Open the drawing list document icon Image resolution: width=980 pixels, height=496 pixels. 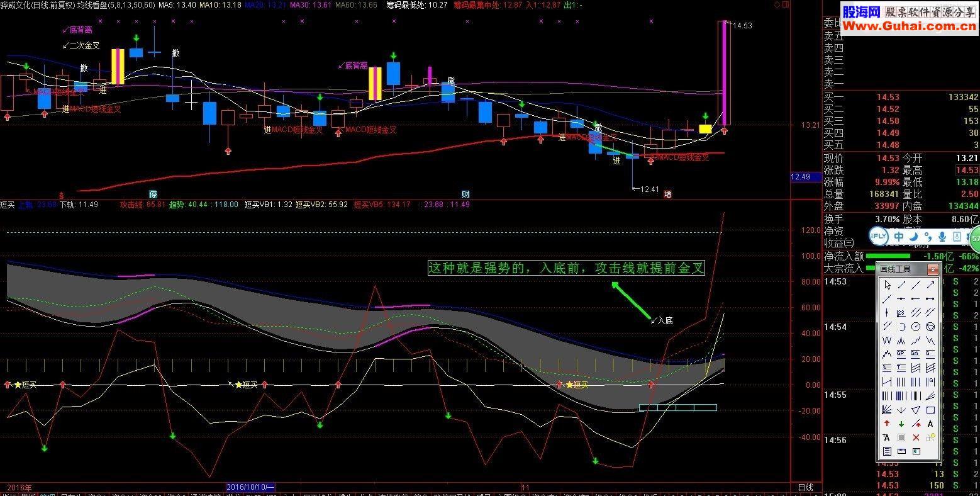pos(887,451)
